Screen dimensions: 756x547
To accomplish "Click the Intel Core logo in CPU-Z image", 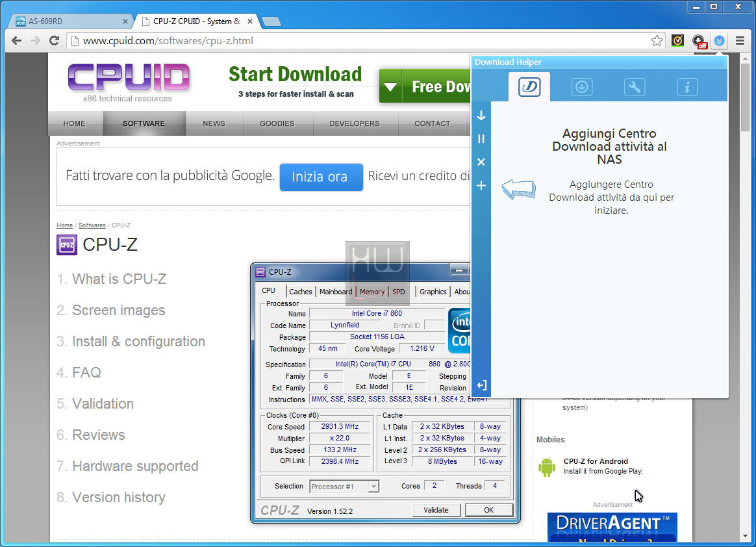I will pos(460,331).
